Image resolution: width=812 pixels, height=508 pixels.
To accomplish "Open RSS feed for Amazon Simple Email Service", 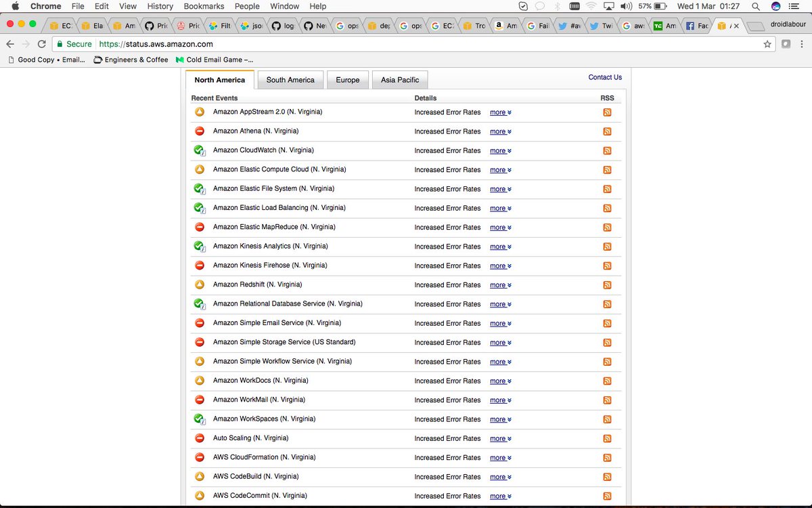I will coord(607,323).
